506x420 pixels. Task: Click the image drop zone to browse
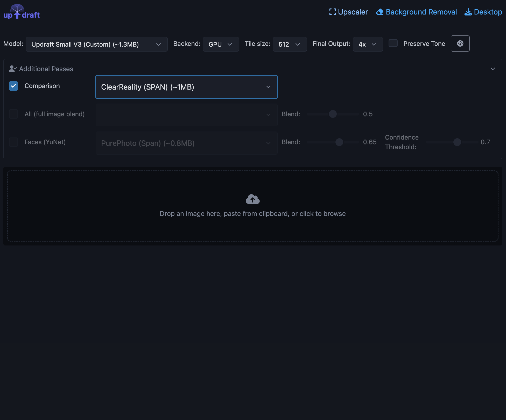tap(253, 206)
